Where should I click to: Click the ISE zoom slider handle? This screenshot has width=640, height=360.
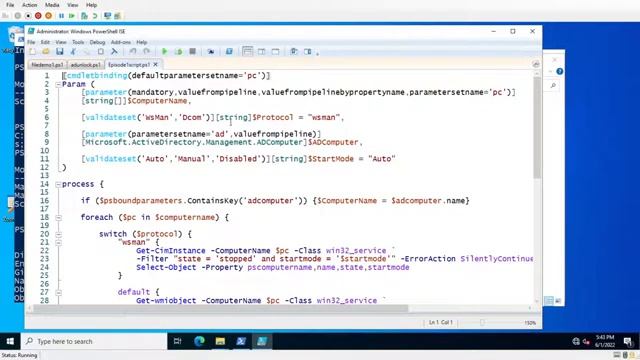[x=482, y=322]
